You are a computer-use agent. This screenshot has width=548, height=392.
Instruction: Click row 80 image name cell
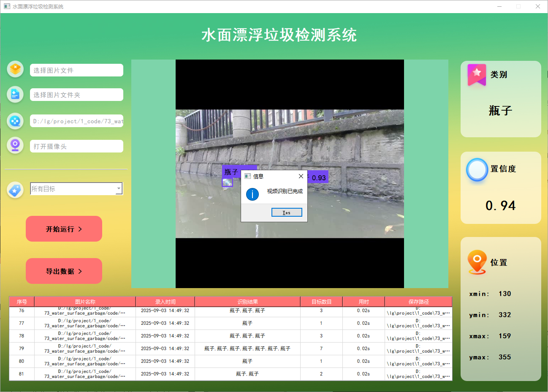[85, 361]
